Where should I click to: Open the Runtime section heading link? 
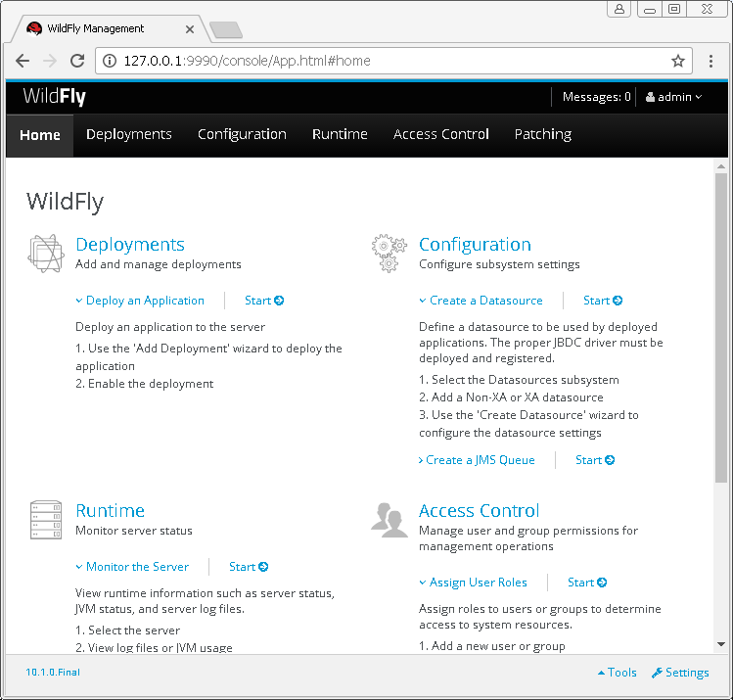[110, 511]
